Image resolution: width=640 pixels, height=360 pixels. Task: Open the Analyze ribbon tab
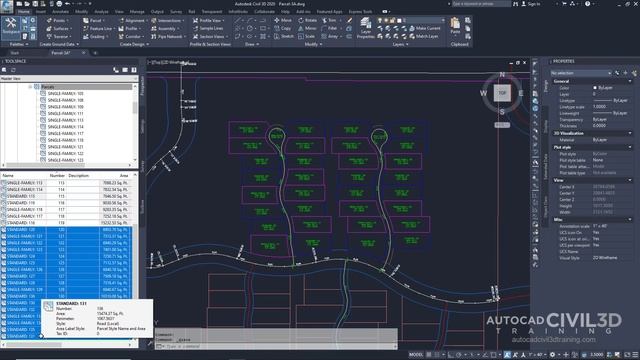pos(101,12)
